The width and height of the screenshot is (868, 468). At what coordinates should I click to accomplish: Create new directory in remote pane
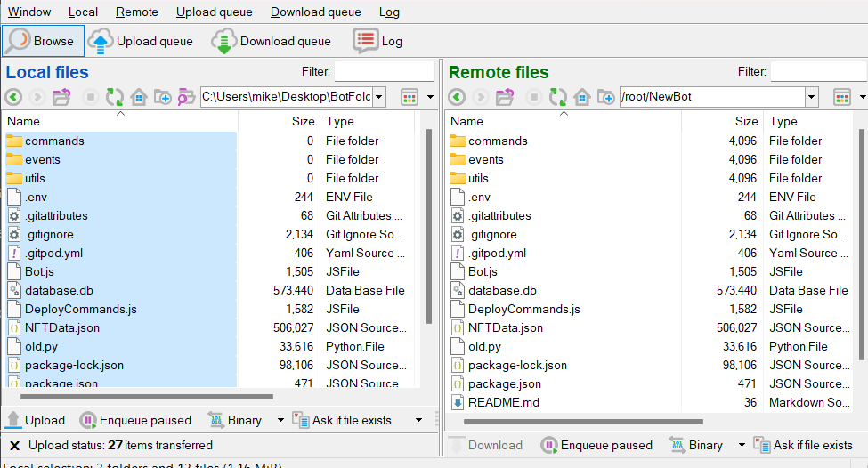(x=606, y=97)
